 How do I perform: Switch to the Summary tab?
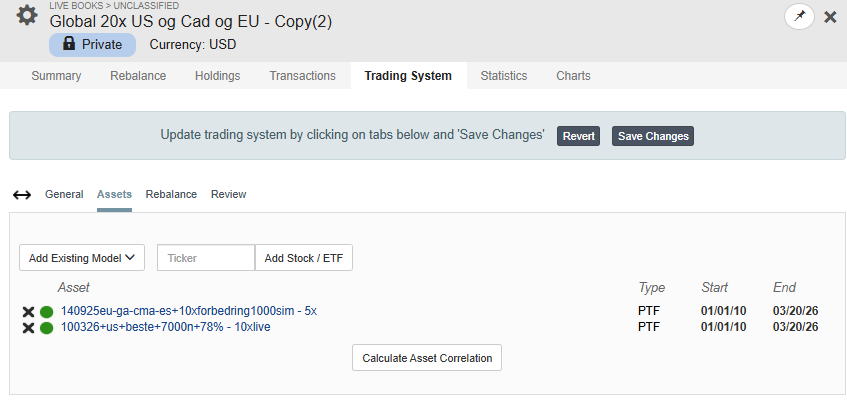coord(56,76)
